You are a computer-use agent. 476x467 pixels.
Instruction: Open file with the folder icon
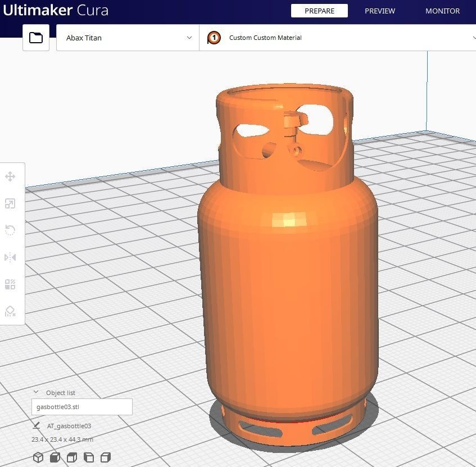[x=36, y=38]
